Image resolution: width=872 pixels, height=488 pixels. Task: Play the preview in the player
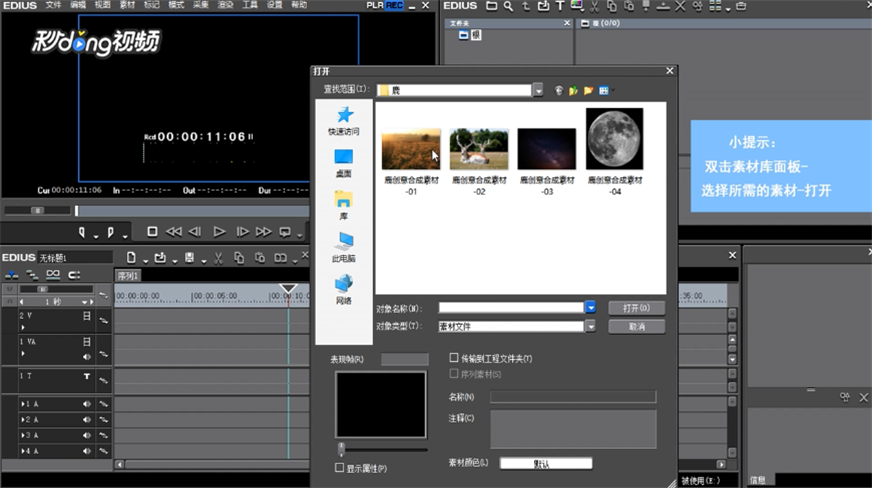click(219, 231)
